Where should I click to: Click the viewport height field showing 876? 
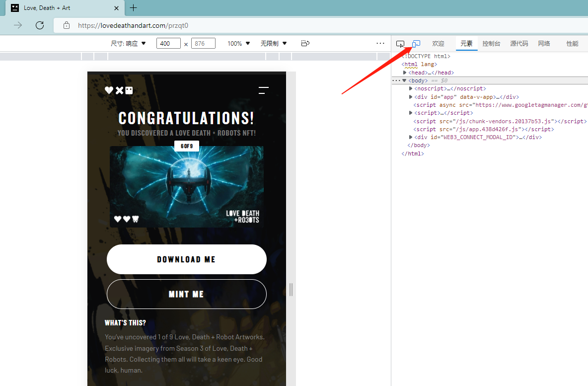click(203, 44)
